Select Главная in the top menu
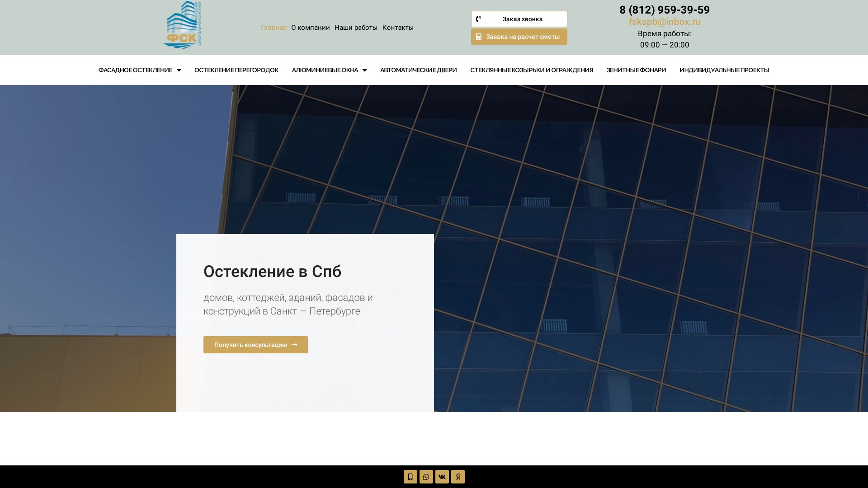The width and height of the screenshot is (868, 488). click(273, 28)
